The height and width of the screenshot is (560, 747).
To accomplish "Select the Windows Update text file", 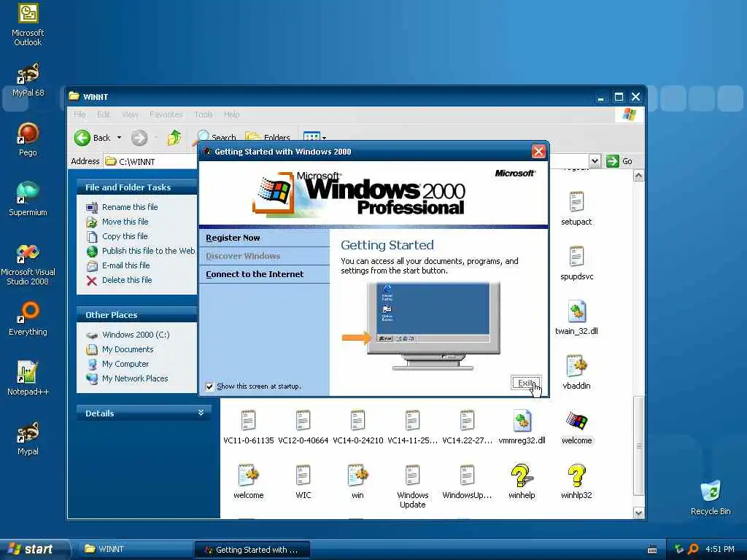I will pos(413,486).
